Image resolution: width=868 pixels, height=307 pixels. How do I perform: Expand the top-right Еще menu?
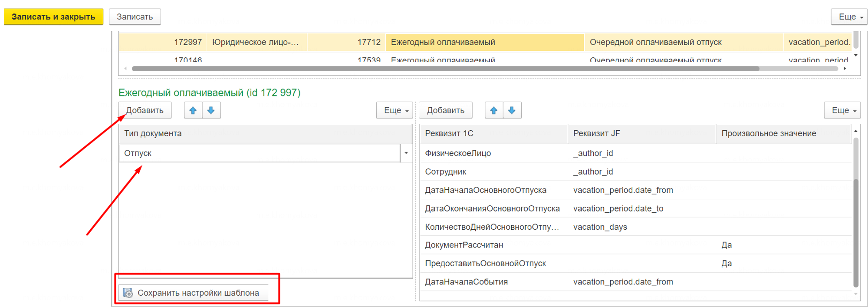point(849,17)
